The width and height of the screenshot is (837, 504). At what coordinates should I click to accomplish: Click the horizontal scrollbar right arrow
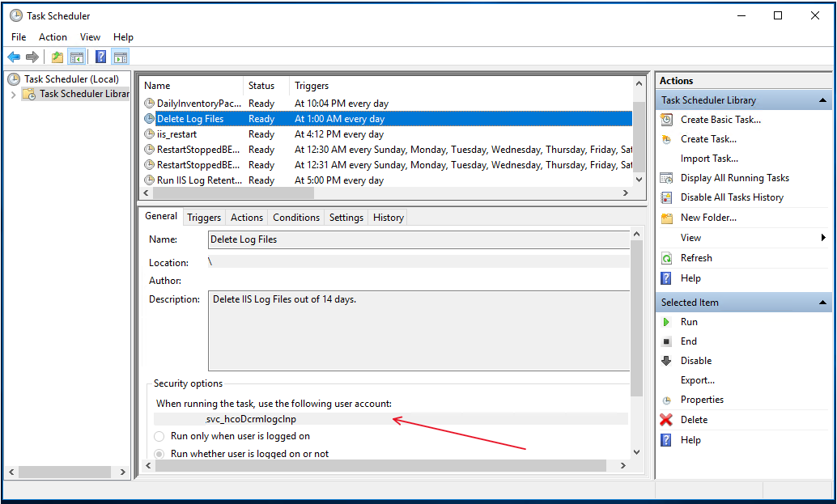(x=626, y=193)
